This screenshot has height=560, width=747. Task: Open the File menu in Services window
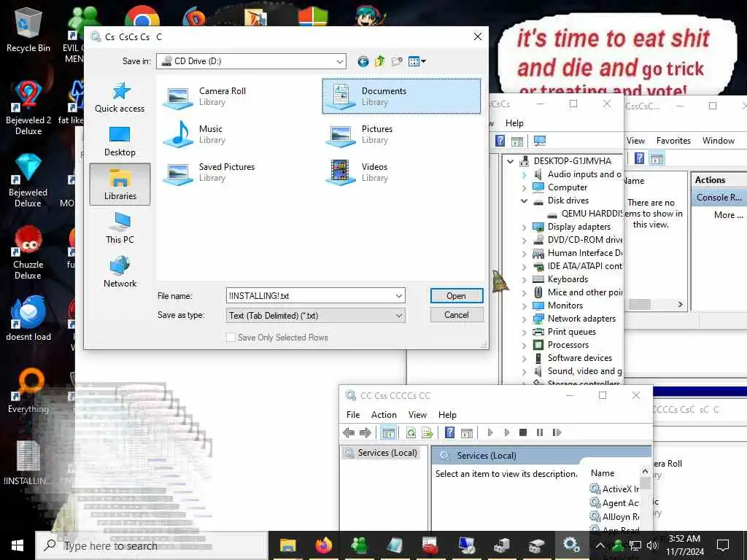pos(353,415)
